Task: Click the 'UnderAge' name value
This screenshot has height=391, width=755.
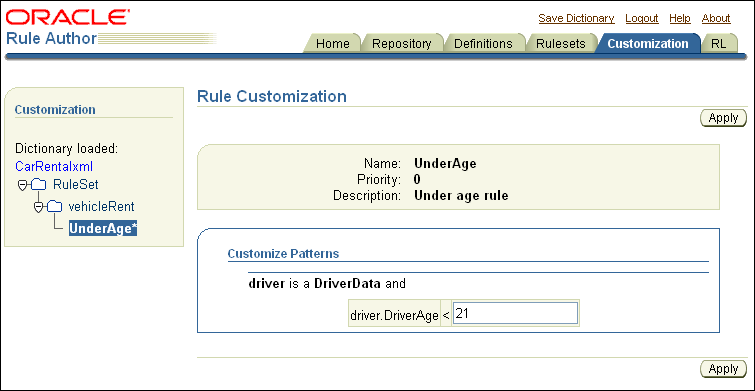Action: tap(445, 164)
